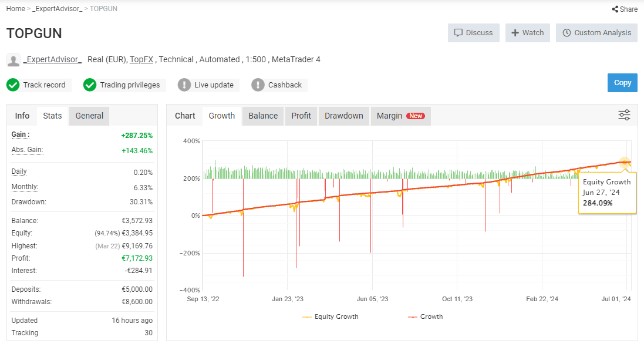Click Live update exclamation icon

(x=184, y=85)
